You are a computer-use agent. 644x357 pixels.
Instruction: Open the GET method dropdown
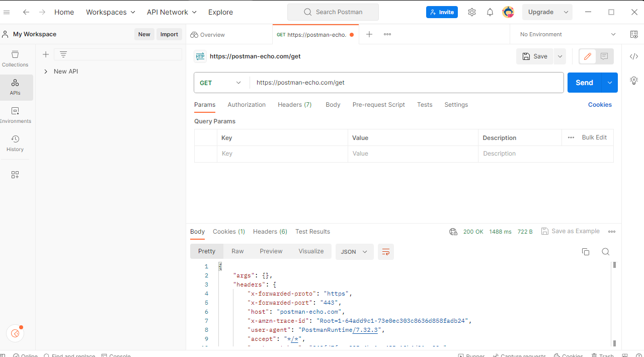221,83
